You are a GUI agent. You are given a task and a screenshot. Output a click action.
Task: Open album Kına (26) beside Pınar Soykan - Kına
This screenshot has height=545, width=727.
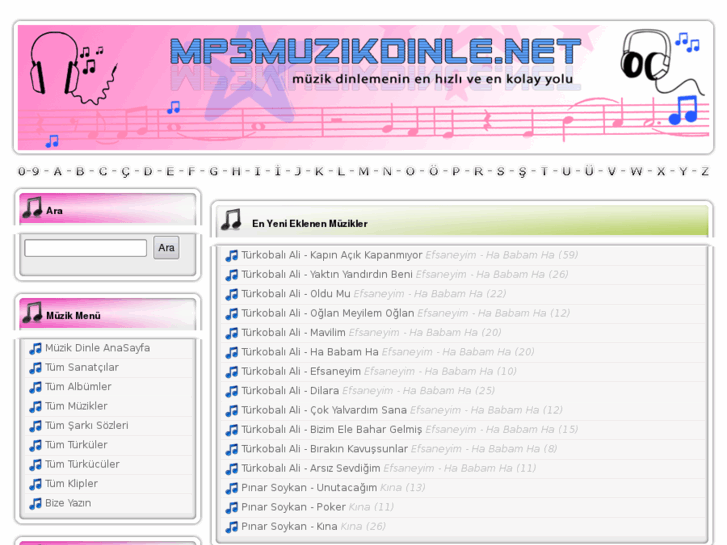point(363,526)
